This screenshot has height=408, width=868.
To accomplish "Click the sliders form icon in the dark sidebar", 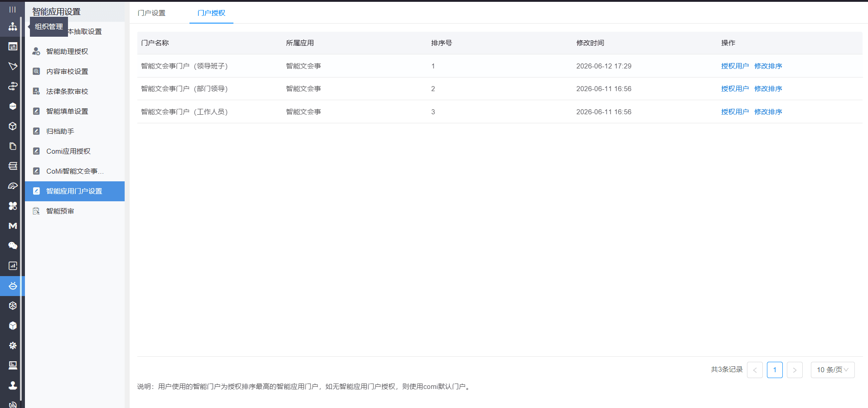I will (13, 46).
